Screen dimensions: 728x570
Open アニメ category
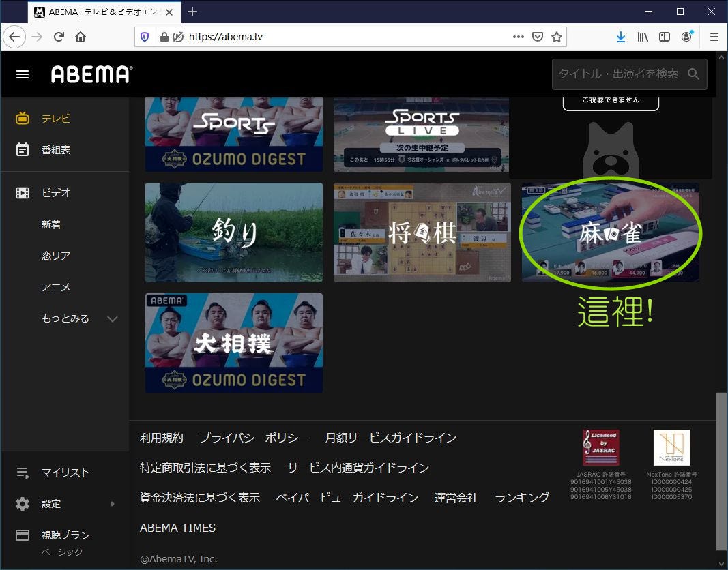click(56, 287)
